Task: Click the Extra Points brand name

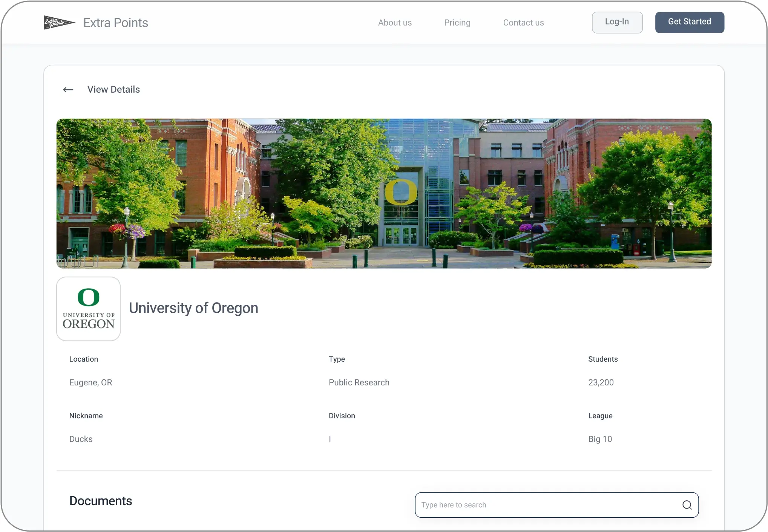Action: (116, 23)
